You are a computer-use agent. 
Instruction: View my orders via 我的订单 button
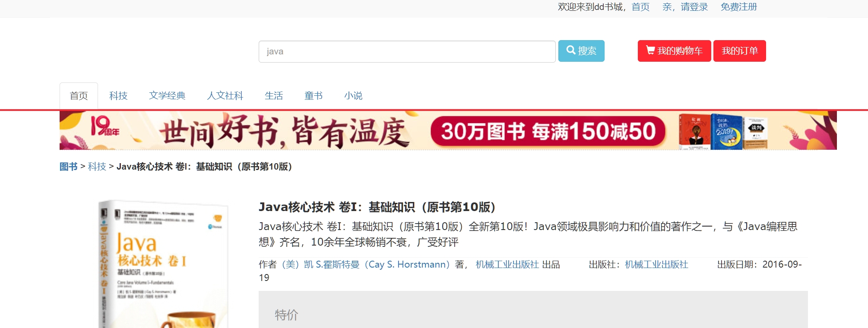tap(739, 51)
